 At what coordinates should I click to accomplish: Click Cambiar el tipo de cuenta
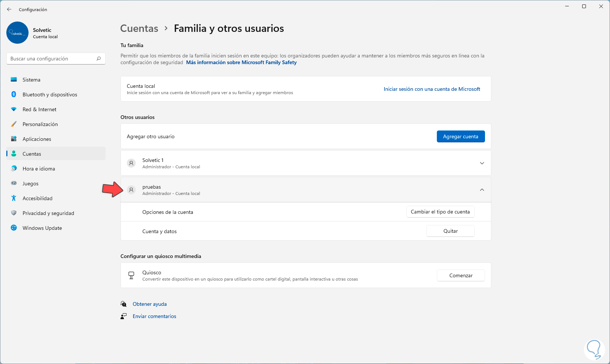click(440, 212)
